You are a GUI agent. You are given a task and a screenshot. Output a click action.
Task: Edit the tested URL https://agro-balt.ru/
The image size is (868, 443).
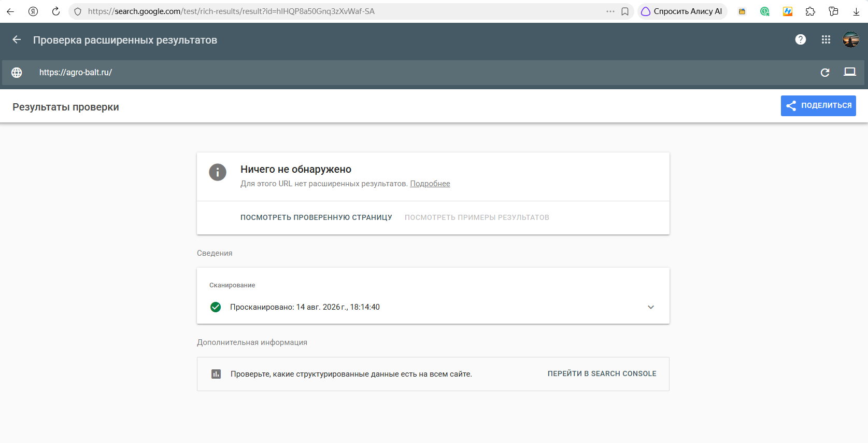point(76,73)
